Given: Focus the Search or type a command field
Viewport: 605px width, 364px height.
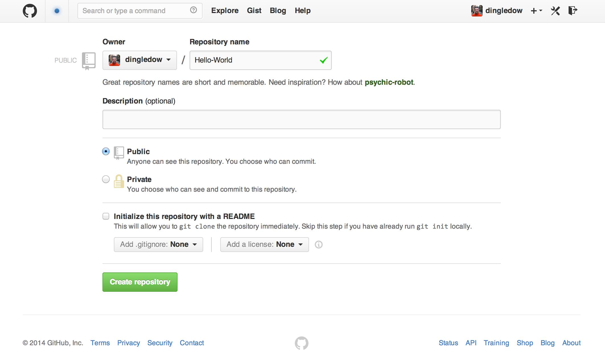Looking at the screenshot, I should [140, 11].
